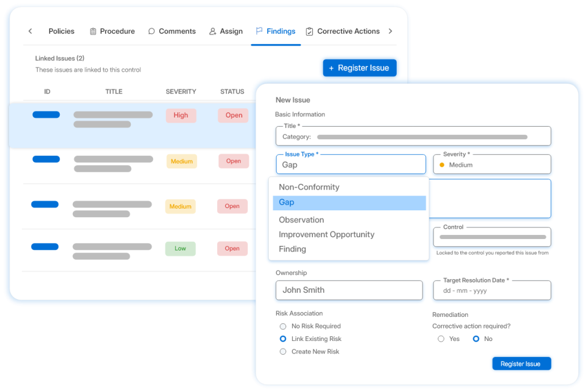Screen dimensions: 587x392
Task: Click the locked Control field
Action: 492,237
